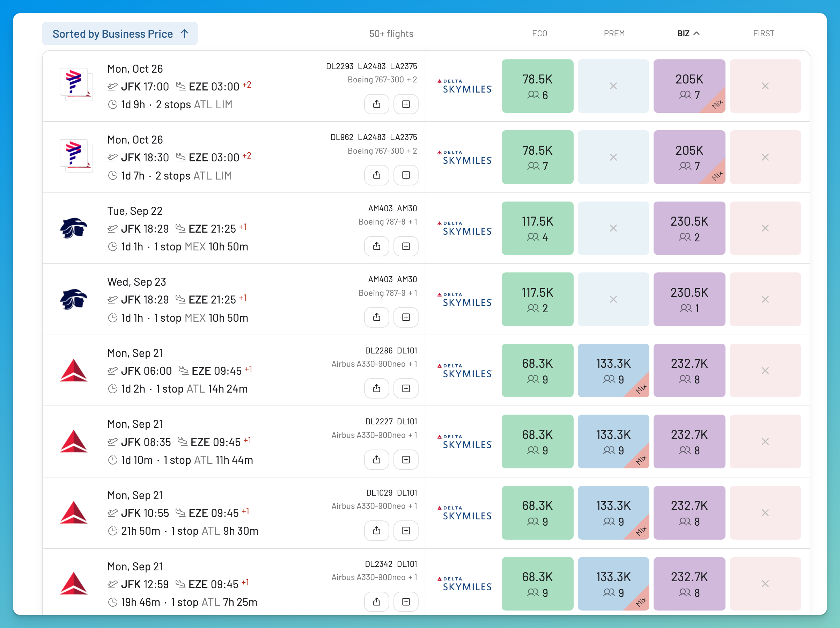840x628 pixels.
Task: Select 230.5K business fare with 1 seat
Action: point(689,299)
